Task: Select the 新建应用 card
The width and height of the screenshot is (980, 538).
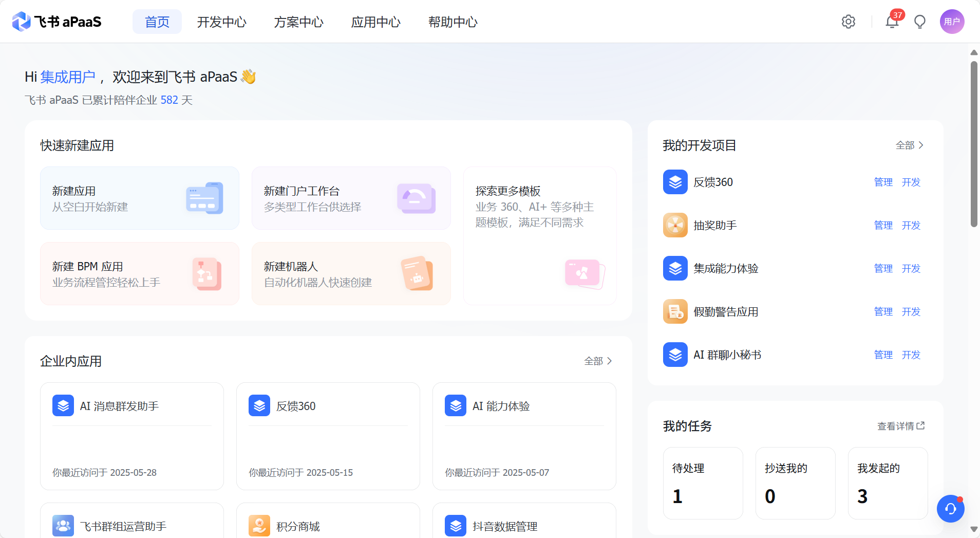Action: click(140, 198)
